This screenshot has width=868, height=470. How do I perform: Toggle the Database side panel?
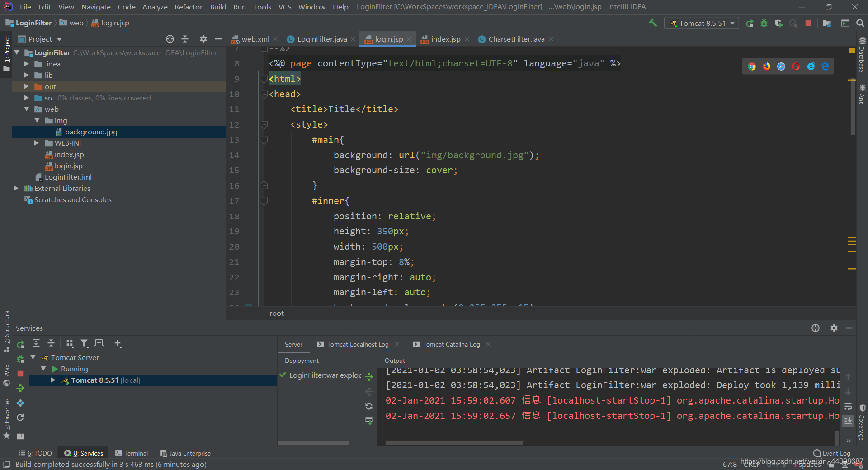click(862, 55)
